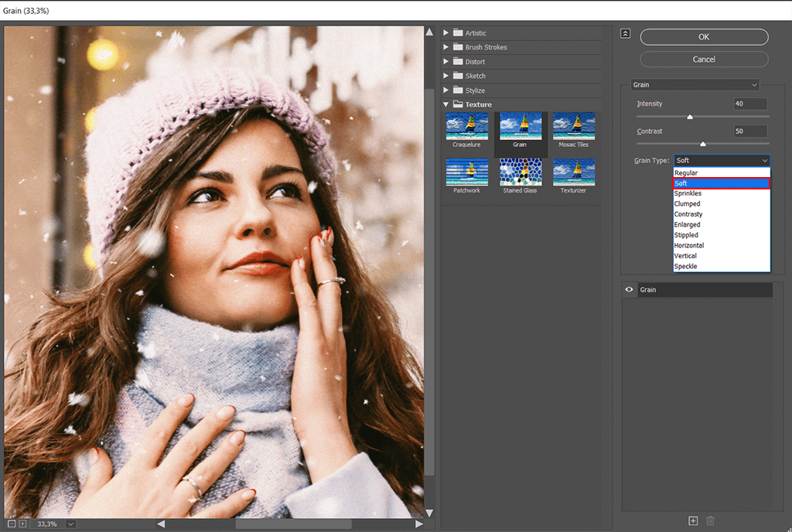This screenshot has width=792, height=532.
Task: Choose Sprinkles grain type
Action: pyautogui.click(x=722, y=193)
